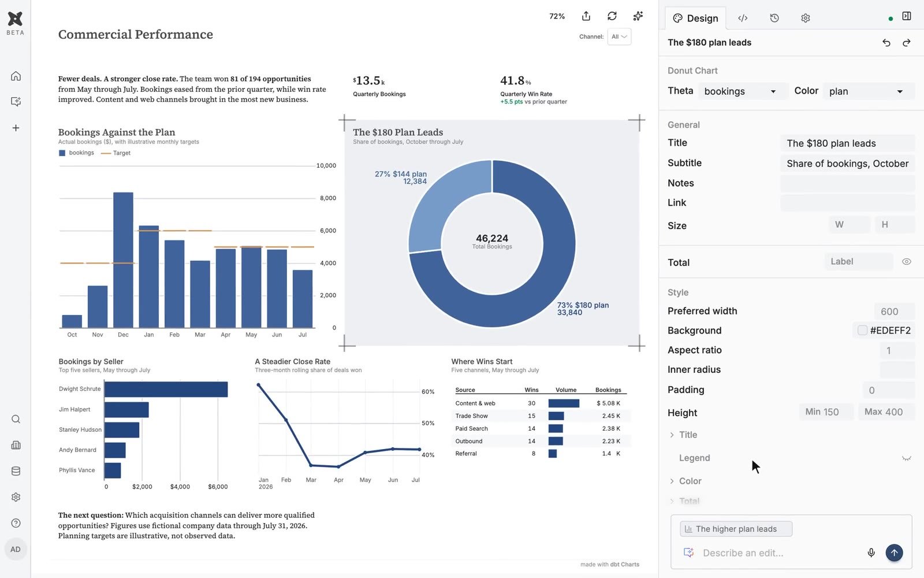Viewport: 924px width, 578px height.
Task: Click the plus icon to create new
Action: tap(16, 128)
